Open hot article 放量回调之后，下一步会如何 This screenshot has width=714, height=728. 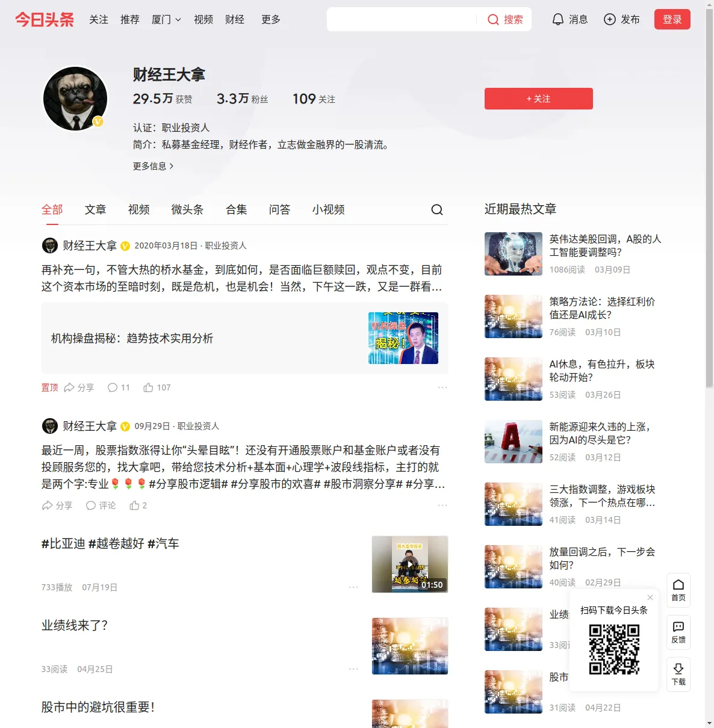[x=603, y=558]
